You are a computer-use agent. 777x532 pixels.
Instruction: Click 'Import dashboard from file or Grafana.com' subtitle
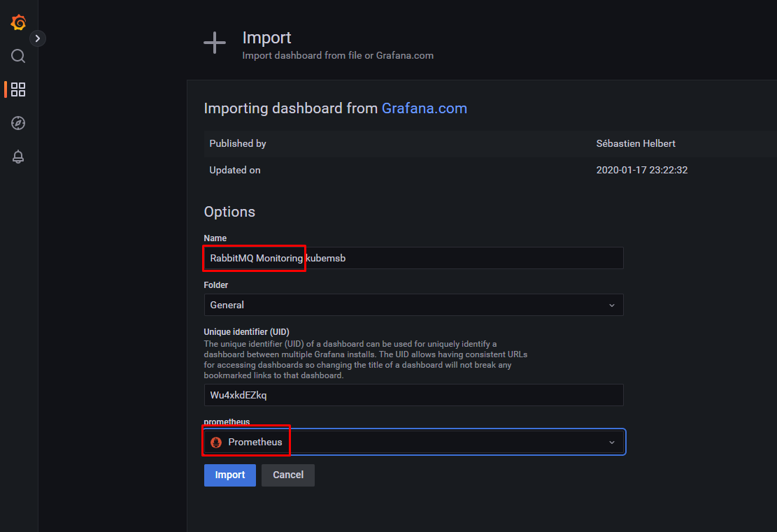coord(338,55)
